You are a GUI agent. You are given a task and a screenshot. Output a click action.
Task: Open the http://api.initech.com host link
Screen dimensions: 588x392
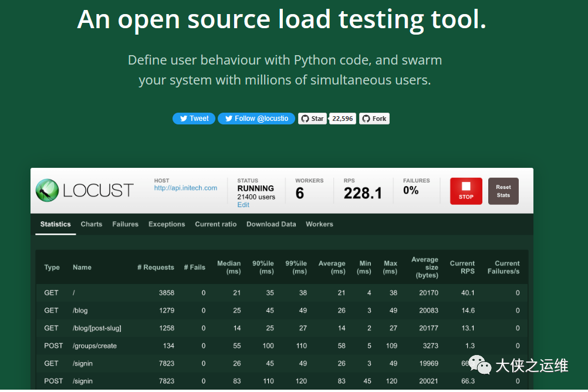185,188
